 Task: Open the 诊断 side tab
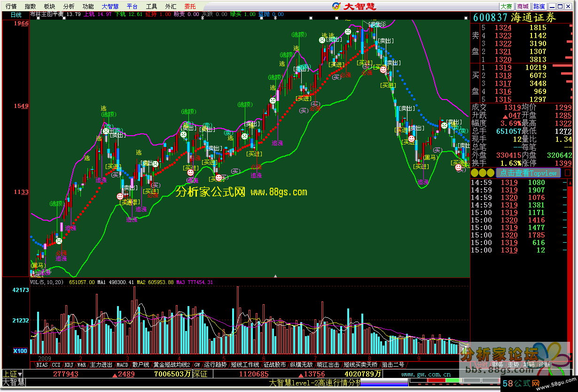click(x=544, y=364)
